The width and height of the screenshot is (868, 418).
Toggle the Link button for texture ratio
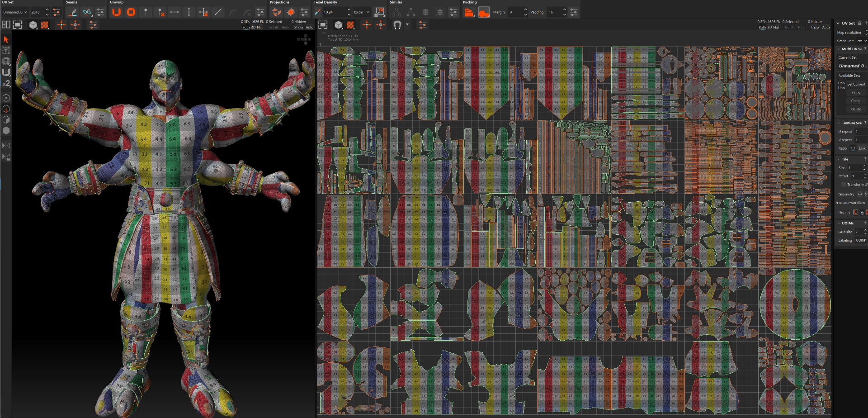point(862,148)
